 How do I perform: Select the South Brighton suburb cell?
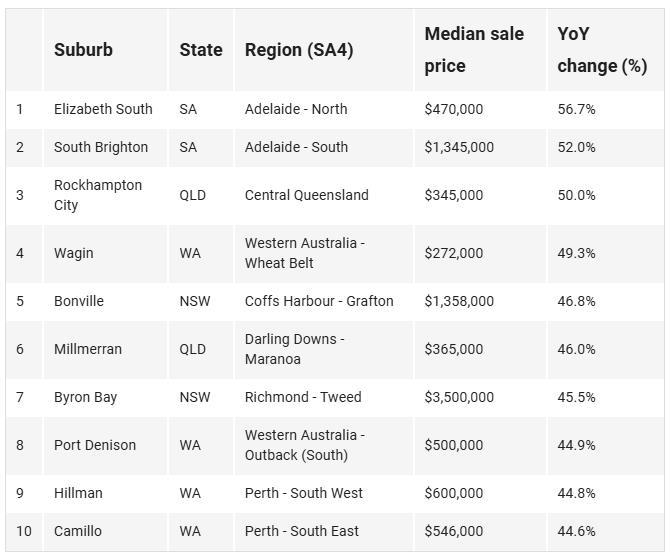[101, 147]
